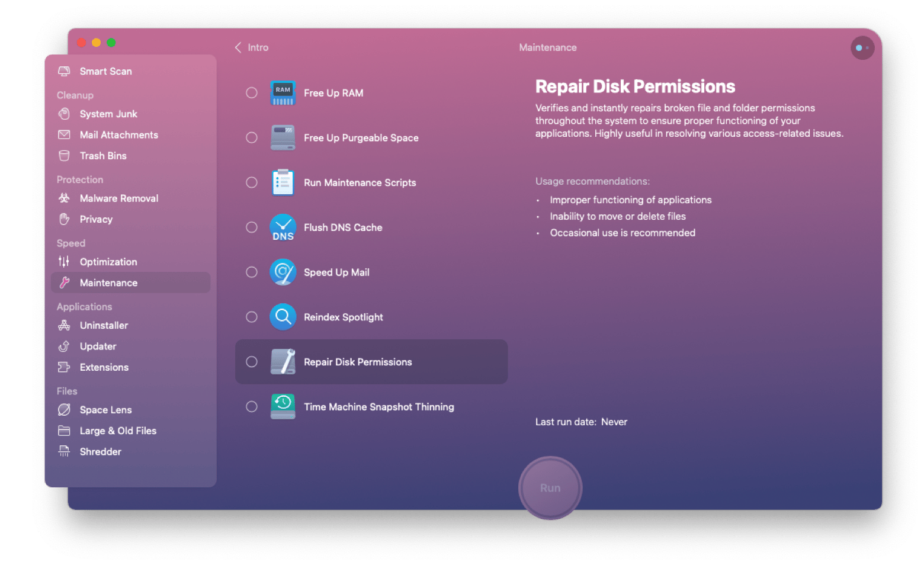This screenshot has height=565, width=924.
Task: Click the Repair Disk Permissions drive icon
Action: click(283, 362)
